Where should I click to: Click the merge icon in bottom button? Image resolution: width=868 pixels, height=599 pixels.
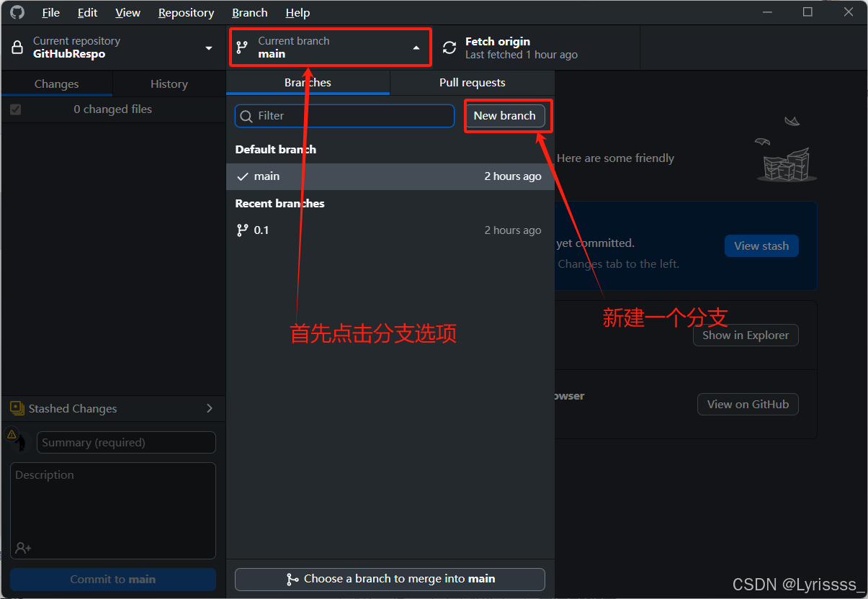(292, 579)
